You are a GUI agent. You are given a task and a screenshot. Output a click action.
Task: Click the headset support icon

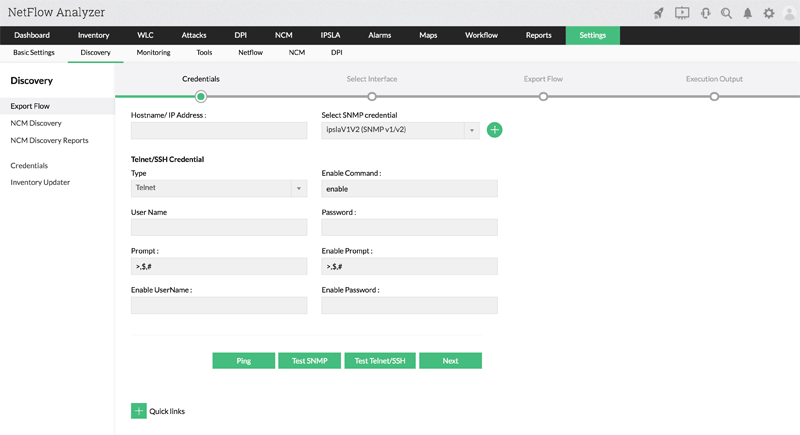[705, 13]
